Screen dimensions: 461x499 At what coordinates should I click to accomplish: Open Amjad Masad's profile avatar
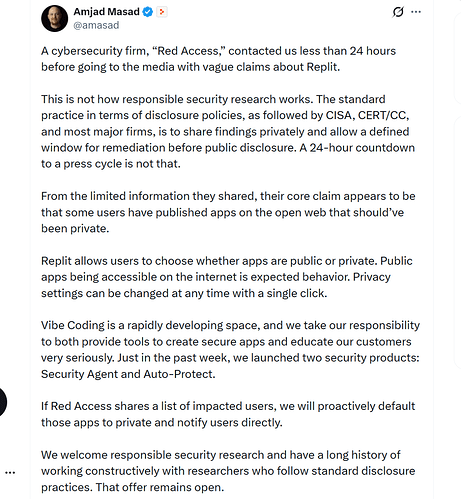[54, 19]
